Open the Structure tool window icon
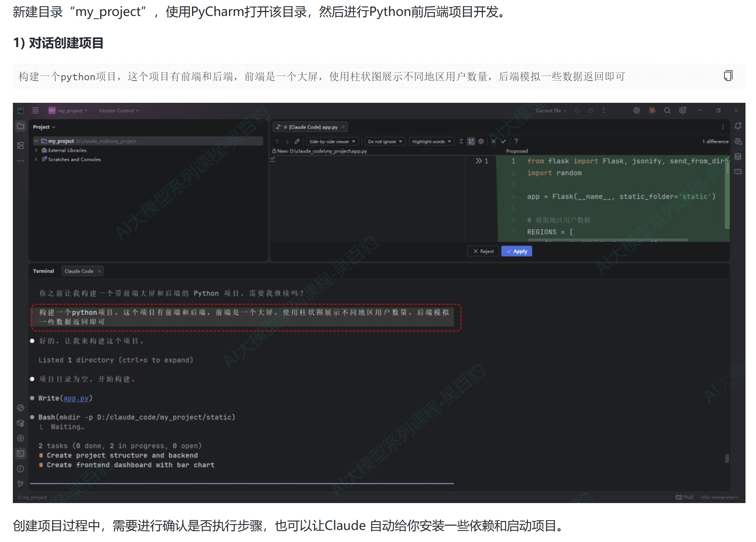 tap(21, 145)
